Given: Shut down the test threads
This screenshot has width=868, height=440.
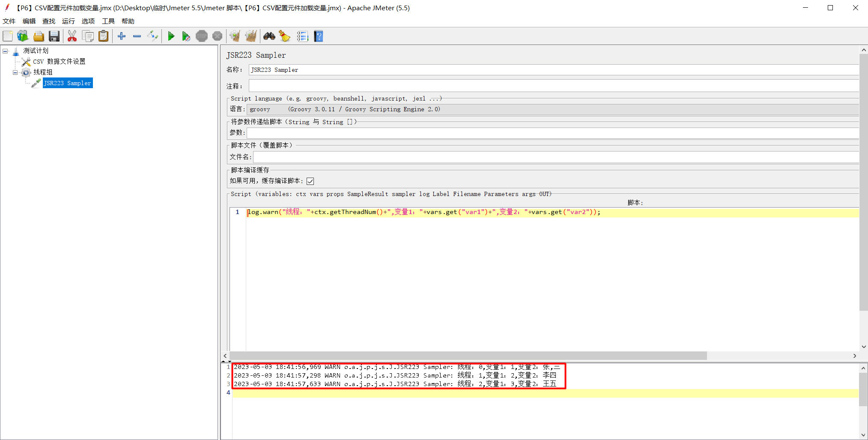Looking at the screenshot, I should point(218,36).
